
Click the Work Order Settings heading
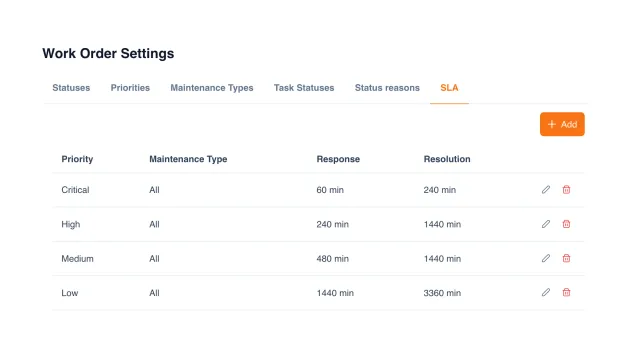tap(108, 53)
